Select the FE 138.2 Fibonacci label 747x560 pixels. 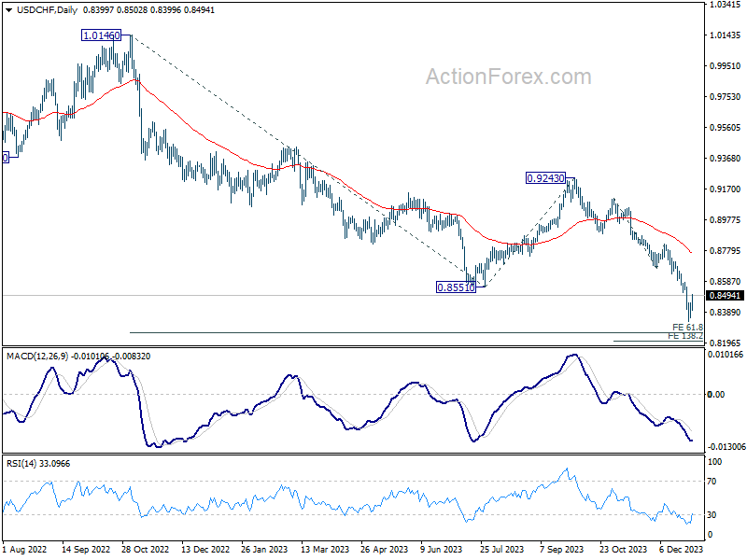point(685,336)
